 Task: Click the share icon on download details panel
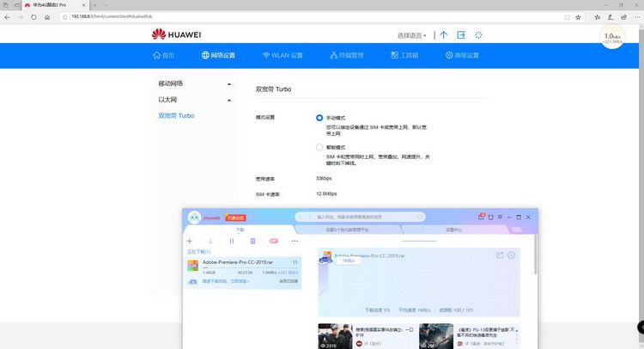coord(500,255)
